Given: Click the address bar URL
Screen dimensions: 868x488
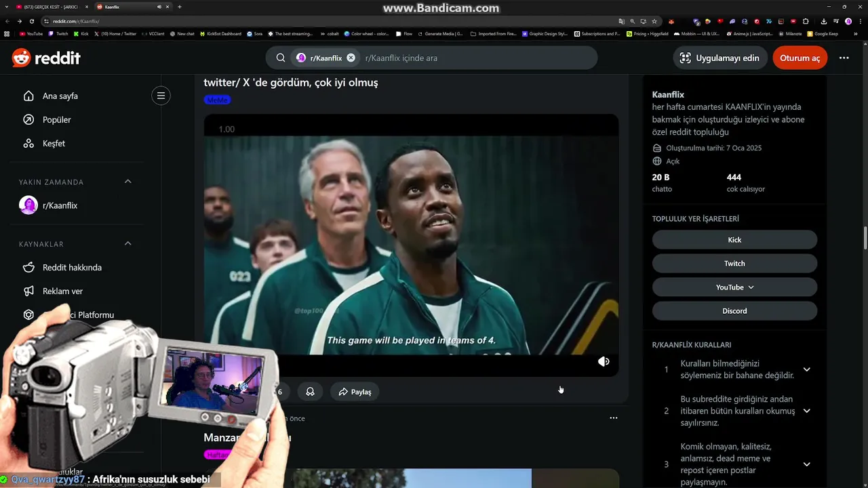Looking at the screenshot, I should coord(76,21).
